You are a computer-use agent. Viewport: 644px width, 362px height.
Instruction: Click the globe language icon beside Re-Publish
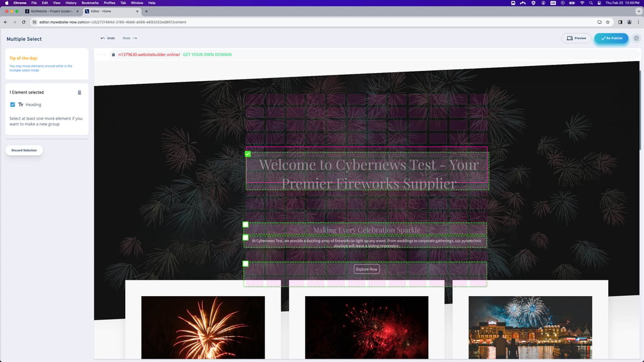tap(636, 38)
